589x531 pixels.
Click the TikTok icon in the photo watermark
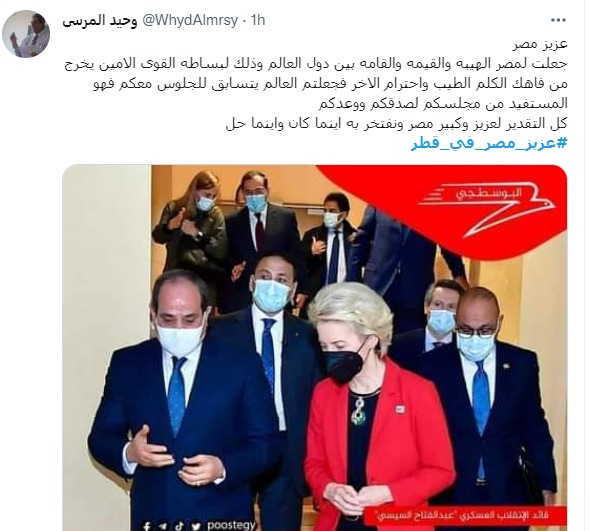[180, 525]
